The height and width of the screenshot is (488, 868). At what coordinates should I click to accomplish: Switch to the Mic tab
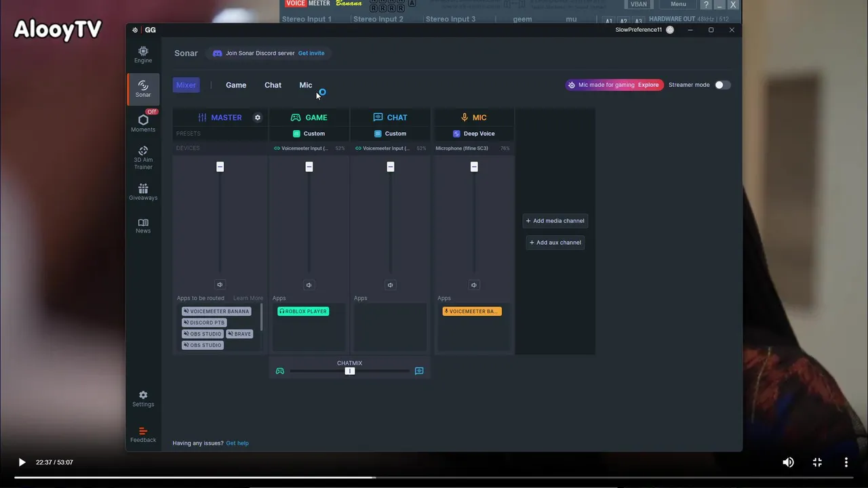click(306, 85)
